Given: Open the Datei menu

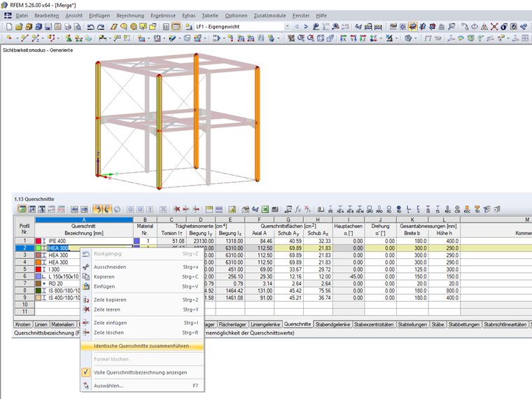Looking at the screenshot, I should [22, 15].
